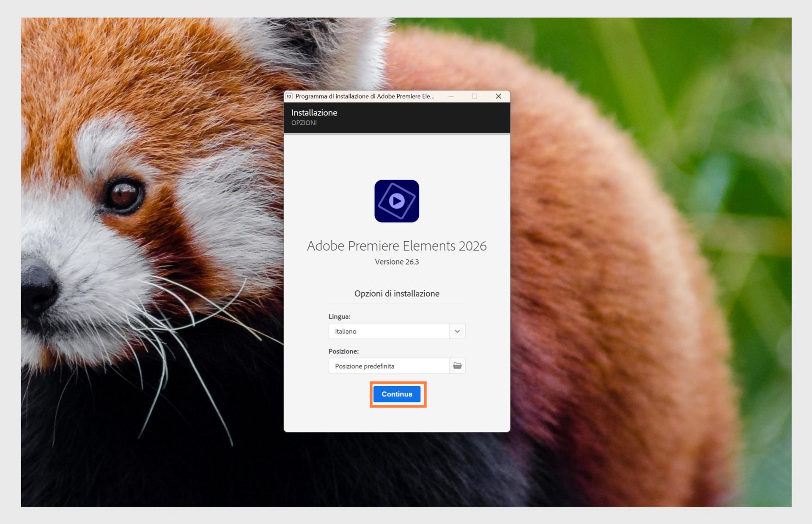
Task: Expand the Italiano language selection list
Action: (457, 331)
